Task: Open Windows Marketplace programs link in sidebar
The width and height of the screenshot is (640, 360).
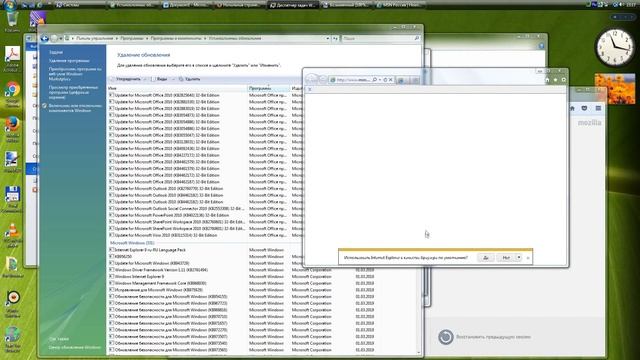Action: coord(75,74)
